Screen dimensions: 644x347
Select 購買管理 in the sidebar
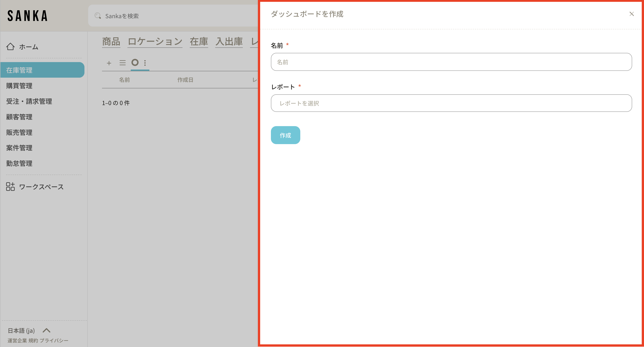(19, 86)
